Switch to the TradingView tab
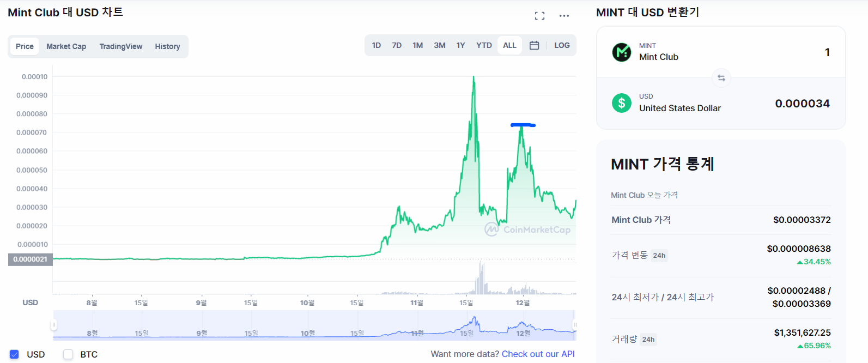Screen dimensions: 868x363 pyautogui.click(x=121, y=46)
